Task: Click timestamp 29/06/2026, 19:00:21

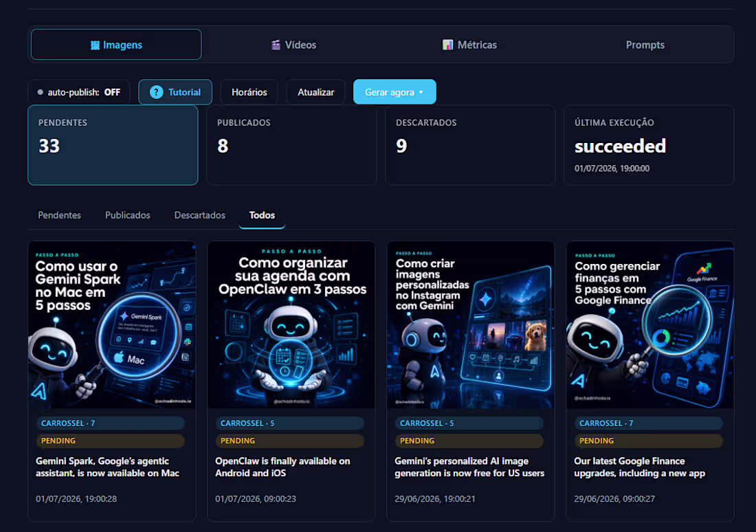Action: [435, 499]
